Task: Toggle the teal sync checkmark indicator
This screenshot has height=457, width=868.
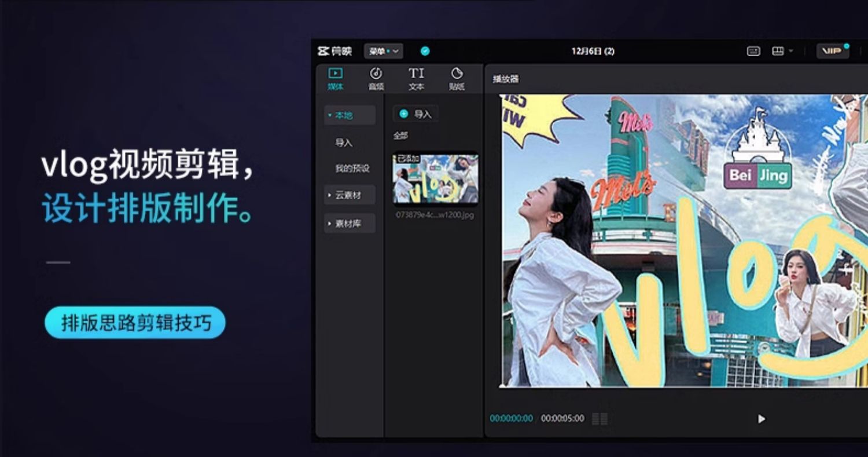Action: [425, 51]
